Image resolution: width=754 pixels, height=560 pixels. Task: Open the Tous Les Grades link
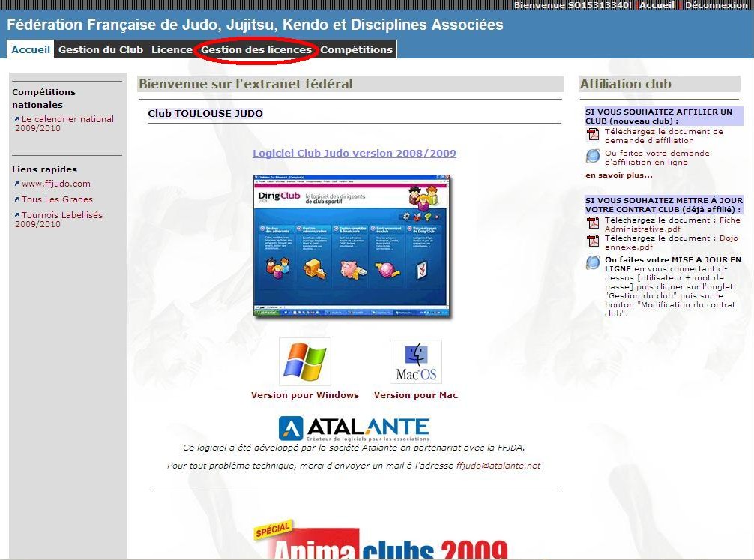click(x=57, y=199)
